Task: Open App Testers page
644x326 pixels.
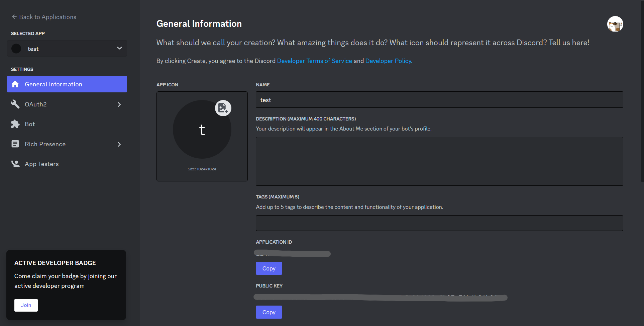Action: pyautogui.click(x=67, y=164)
